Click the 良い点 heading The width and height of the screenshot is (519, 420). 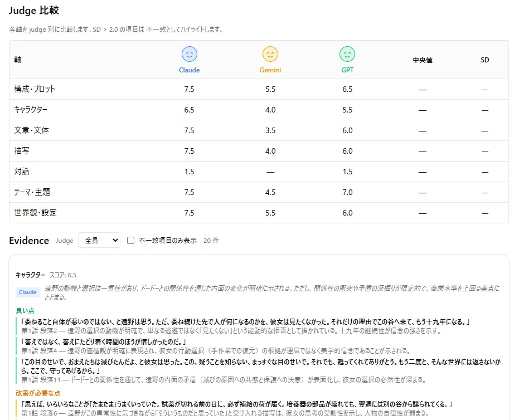(x=25, y=310)
